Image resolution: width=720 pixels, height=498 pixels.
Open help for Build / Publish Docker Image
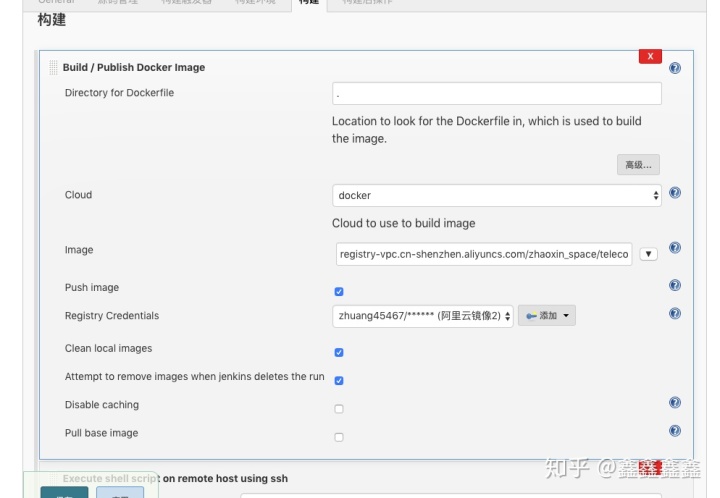point(675,68)
